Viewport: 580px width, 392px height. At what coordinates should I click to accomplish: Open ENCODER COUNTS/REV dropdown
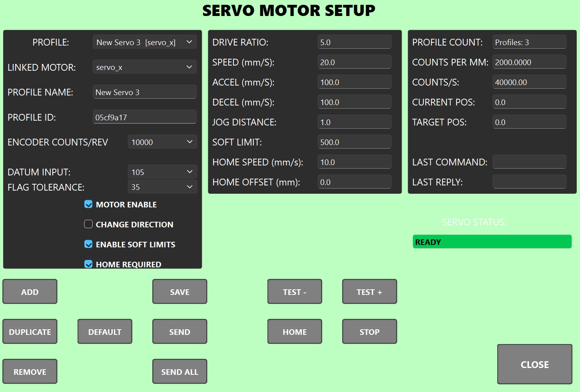[x=162, y=142]
